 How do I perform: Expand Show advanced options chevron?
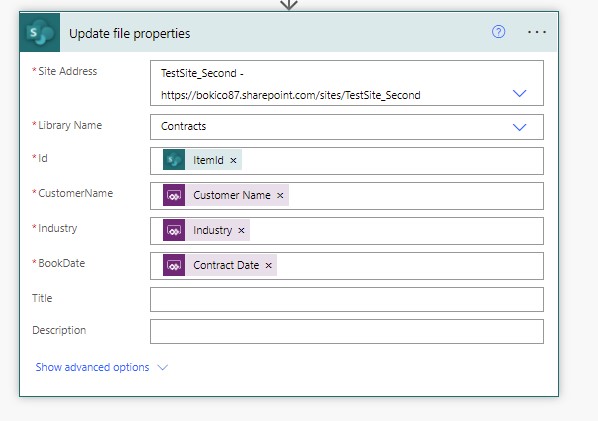click(x=163, y=367)
